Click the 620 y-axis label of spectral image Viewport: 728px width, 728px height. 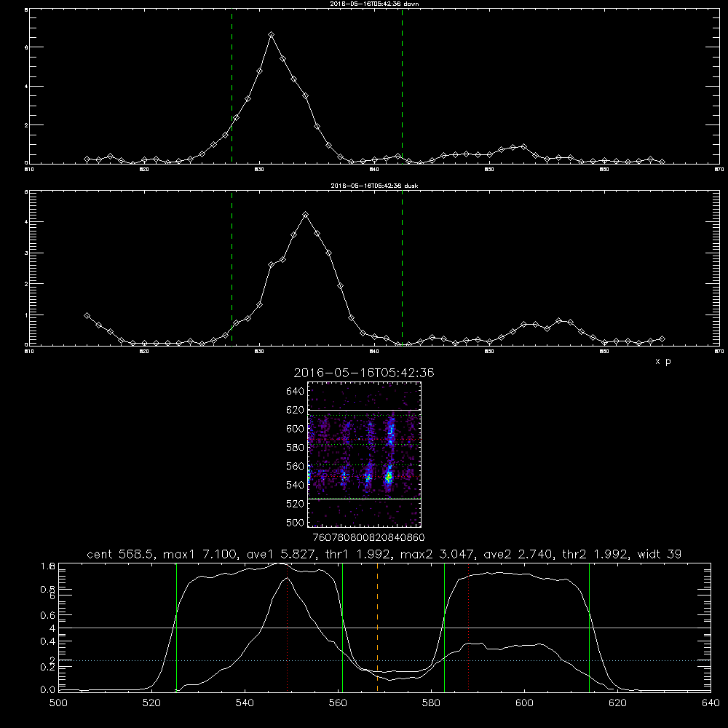[296, 410]
